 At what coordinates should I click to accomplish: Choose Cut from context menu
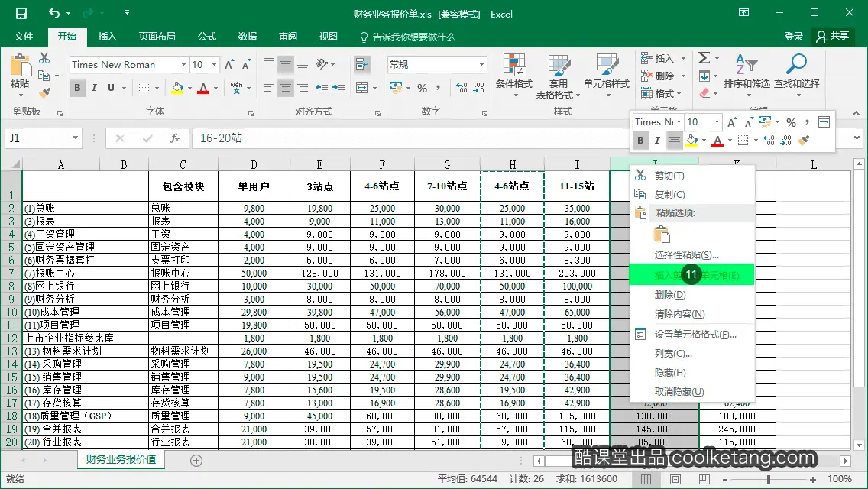point(692,176)
